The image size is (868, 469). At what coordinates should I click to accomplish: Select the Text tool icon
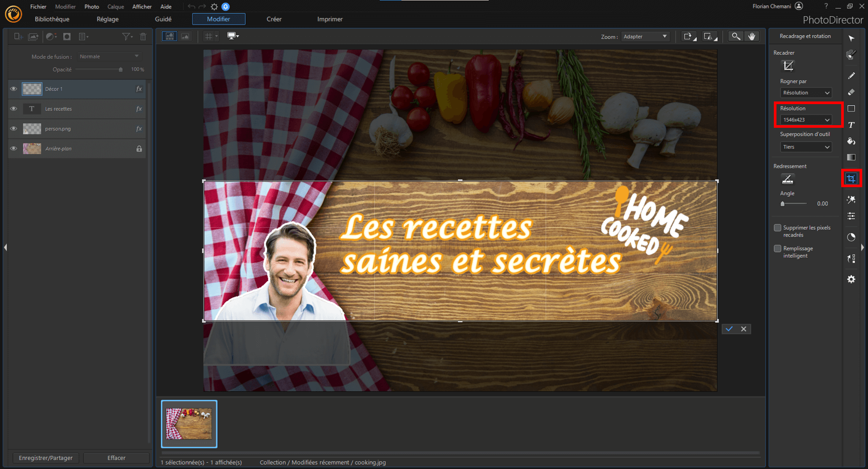pos(851,125)
